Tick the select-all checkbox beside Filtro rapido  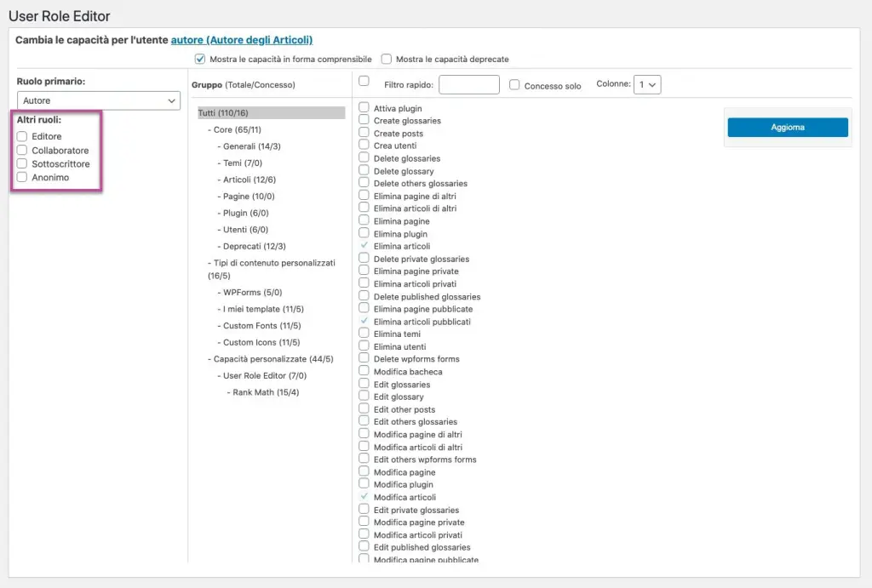[x=364, y=81]
